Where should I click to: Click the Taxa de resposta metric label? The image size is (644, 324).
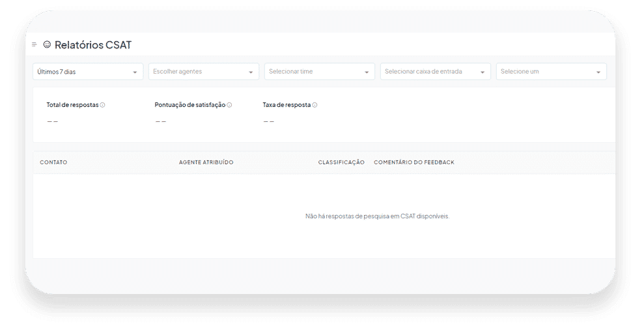tap(287, 105)
